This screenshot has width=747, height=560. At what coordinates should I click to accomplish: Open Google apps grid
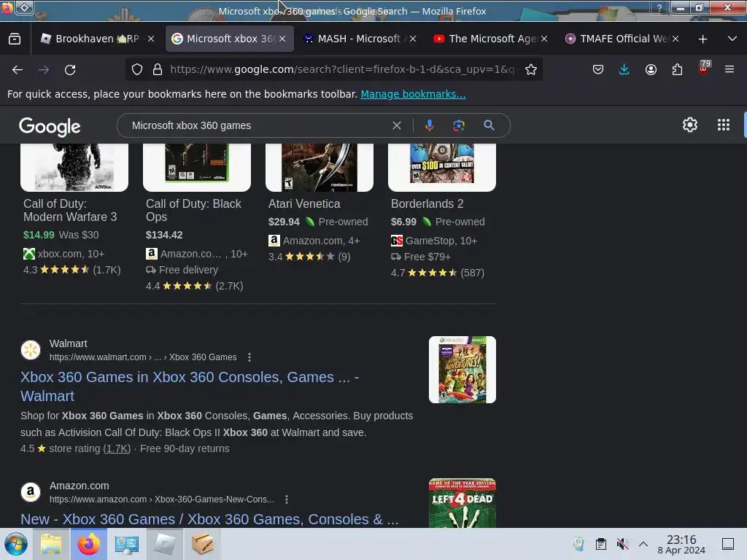click(723, 125)
